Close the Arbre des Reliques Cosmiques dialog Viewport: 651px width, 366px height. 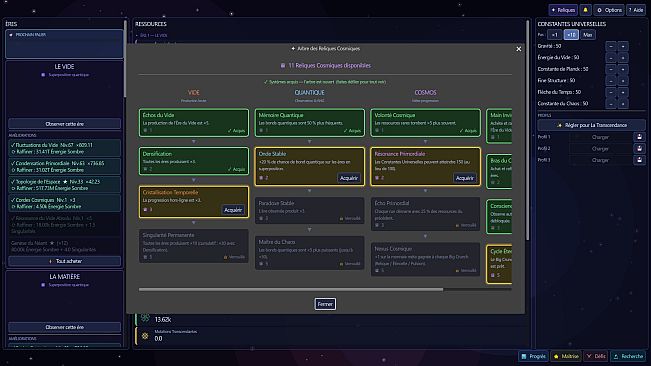click(519, 49)
